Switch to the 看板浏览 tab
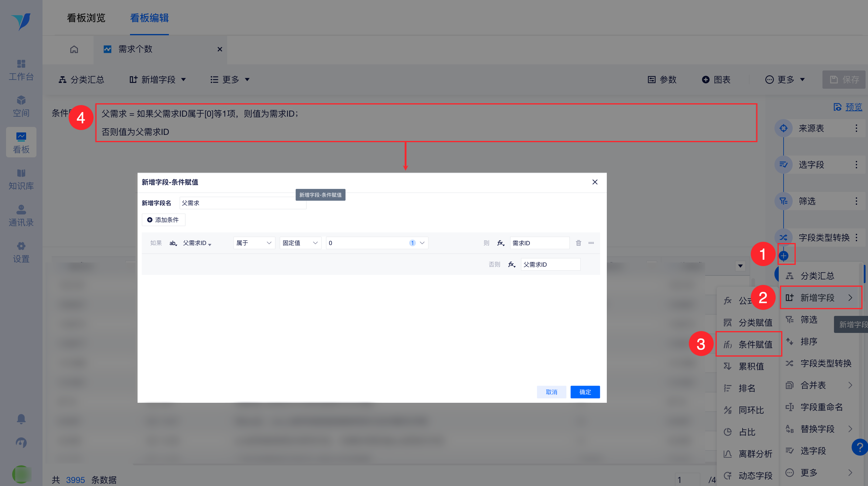This screenshot has height=486, width=868. [x=86, y=18]
